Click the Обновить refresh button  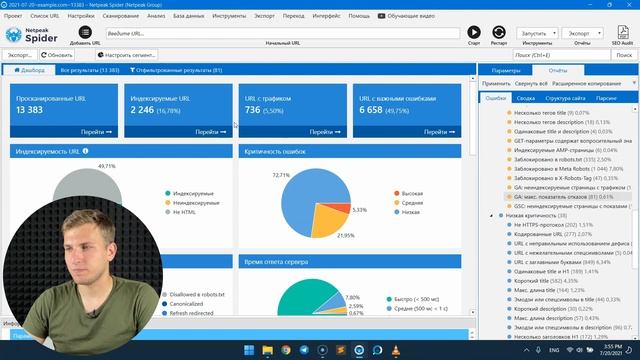[x=56, y=55]
